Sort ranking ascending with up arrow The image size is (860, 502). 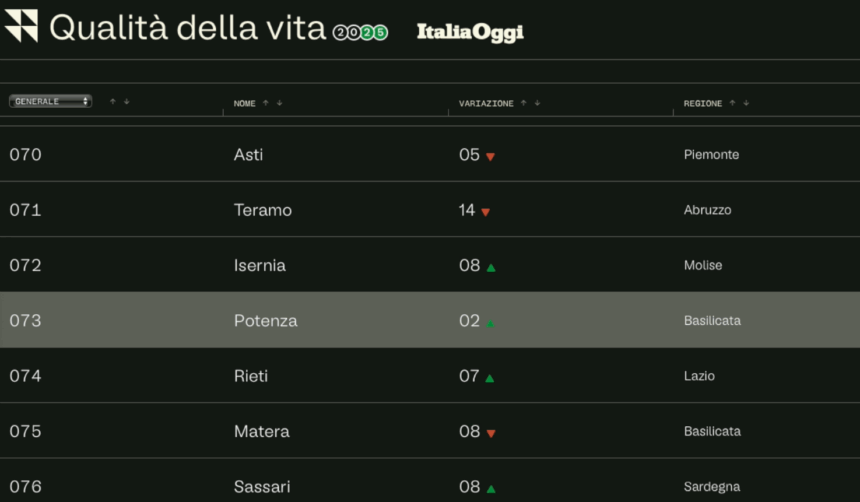pos(113,101)
